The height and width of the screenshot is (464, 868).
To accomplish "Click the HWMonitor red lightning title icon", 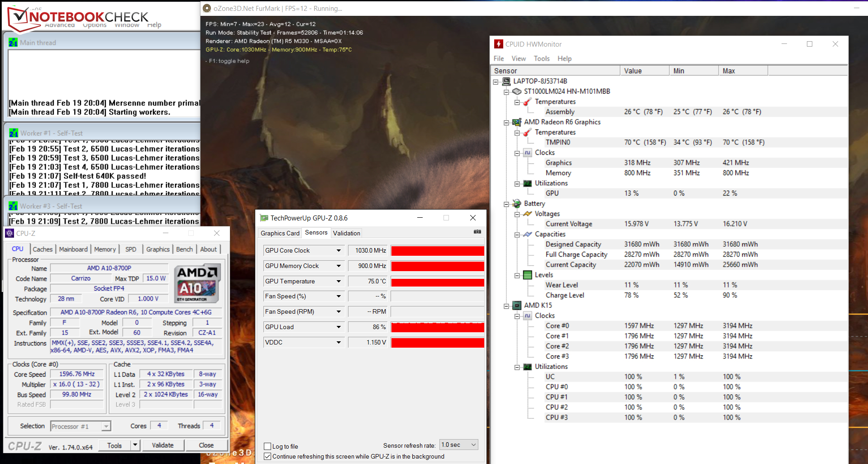I will click(x=498, y=44).
